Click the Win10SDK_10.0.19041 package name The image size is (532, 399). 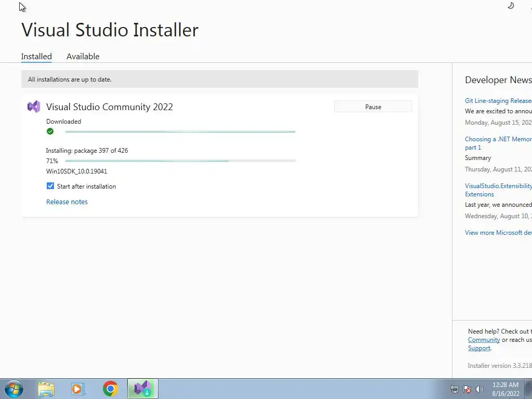(77, 171)
